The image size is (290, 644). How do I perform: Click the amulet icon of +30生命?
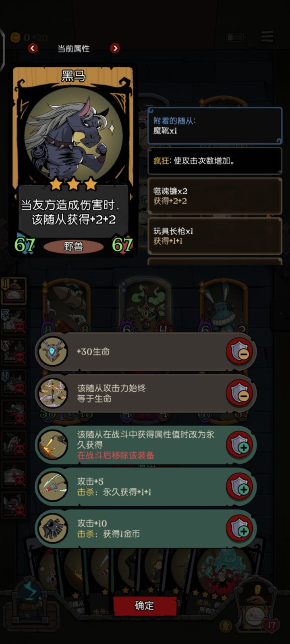(53, 352)
